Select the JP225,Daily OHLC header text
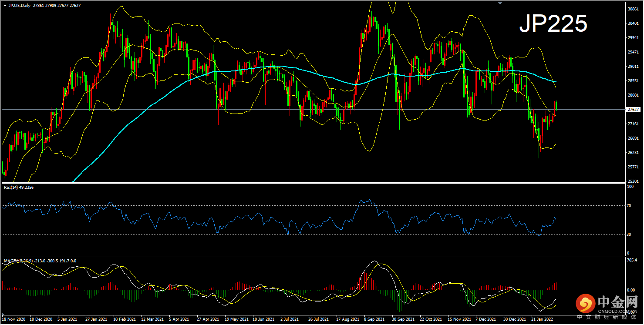Screen dimensions: 644x325 (x=44, y=5)
